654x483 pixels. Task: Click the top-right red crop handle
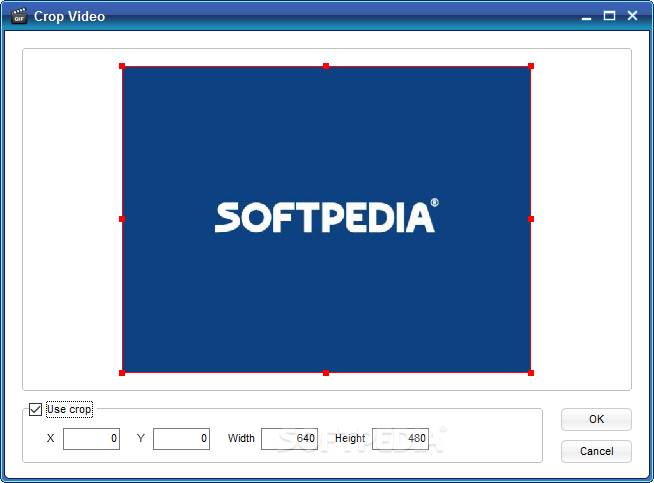531,66
